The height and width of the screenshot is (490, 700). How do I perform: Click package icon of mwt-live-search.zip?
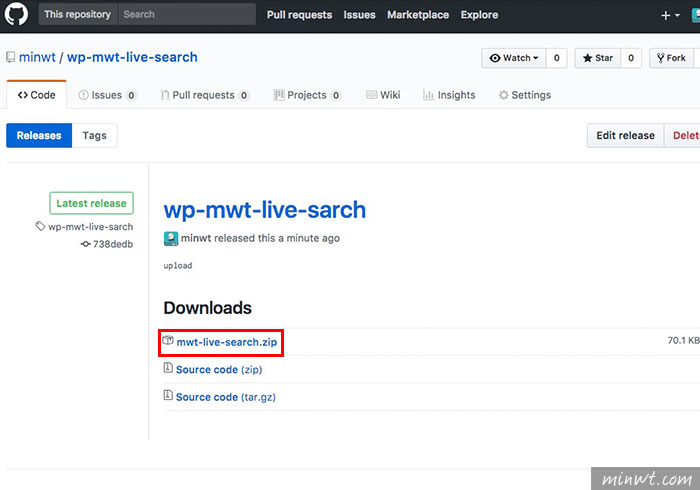(168, 341)
